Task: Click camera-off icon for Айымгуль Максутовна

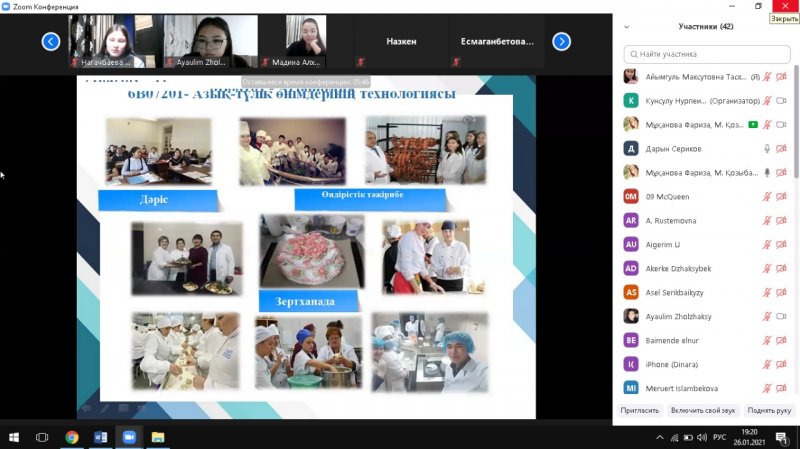Action: pyautogui.click(x=781, y=77)
